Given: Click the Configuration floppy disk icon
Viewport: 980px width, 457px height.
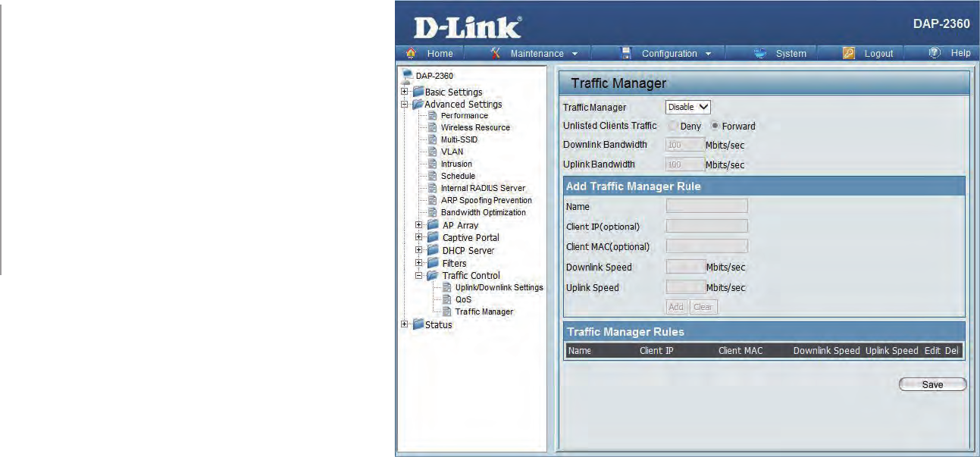Looking at the screenshot, I should click(x=626, y=53).
